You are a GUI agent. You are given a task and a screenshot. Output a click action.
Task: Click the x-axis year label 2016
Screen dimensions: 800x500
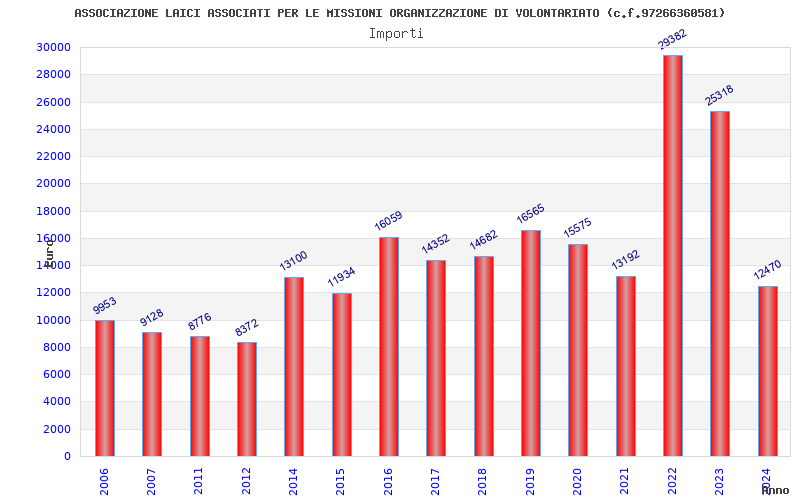pyautogui.click(x=388, y=482)
